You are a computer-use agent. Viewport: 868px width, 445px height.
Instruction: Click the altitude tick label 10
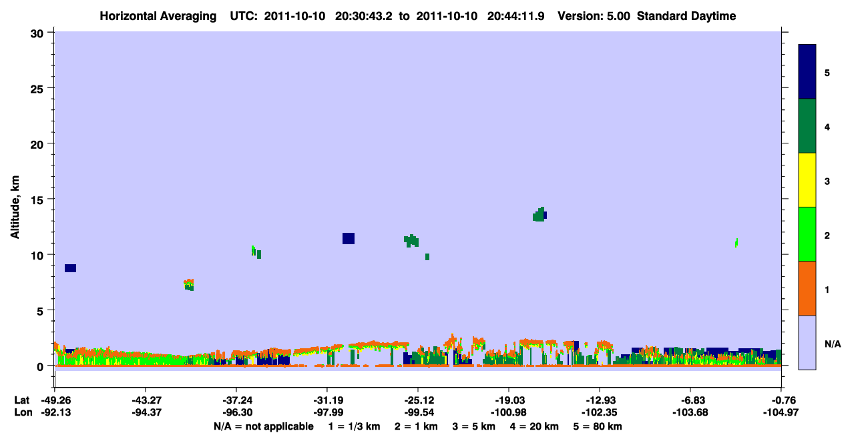(39, 255)
